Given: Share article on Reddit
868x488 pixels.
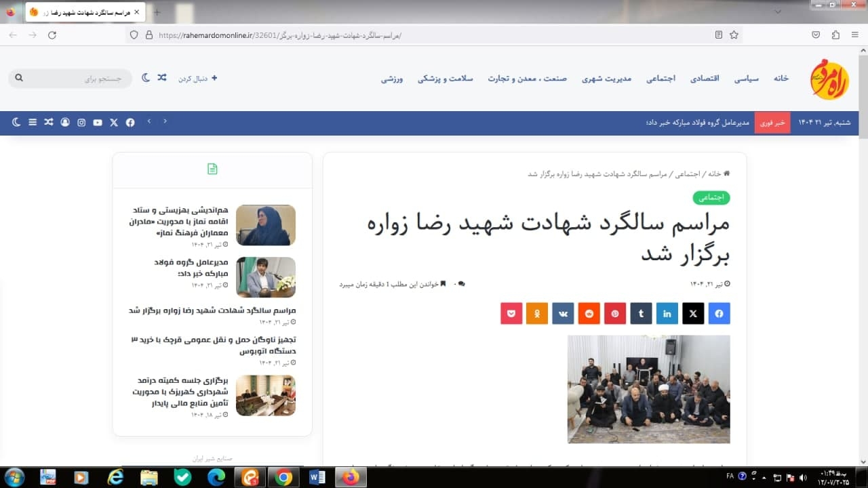Looking at the screenshot, I should pyautogui.click(x=589, y=314).
